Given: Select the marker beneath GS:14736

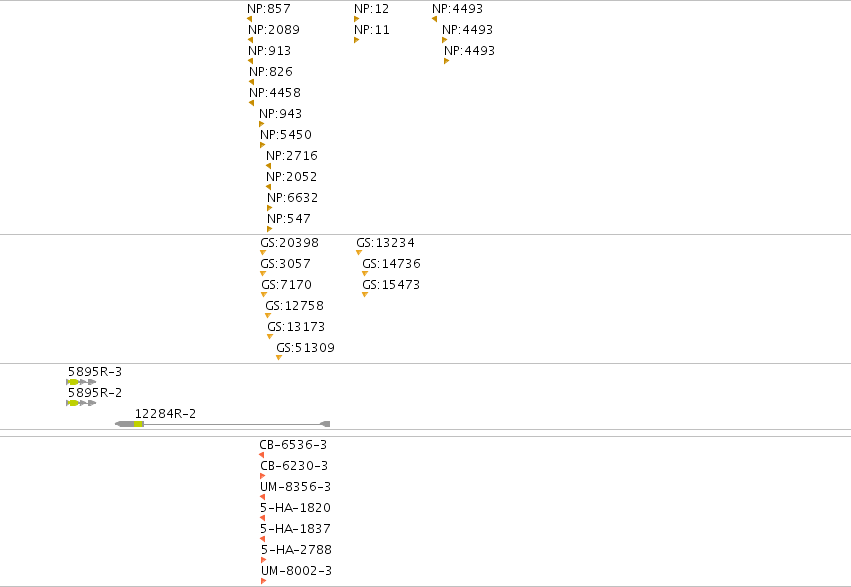Looking at the screenshot, I should [365, 274].
